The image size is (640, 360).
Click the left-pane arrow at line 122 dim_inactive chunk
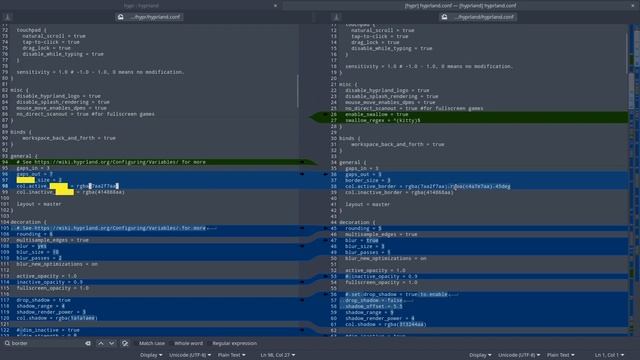click(x=302, y=330)
